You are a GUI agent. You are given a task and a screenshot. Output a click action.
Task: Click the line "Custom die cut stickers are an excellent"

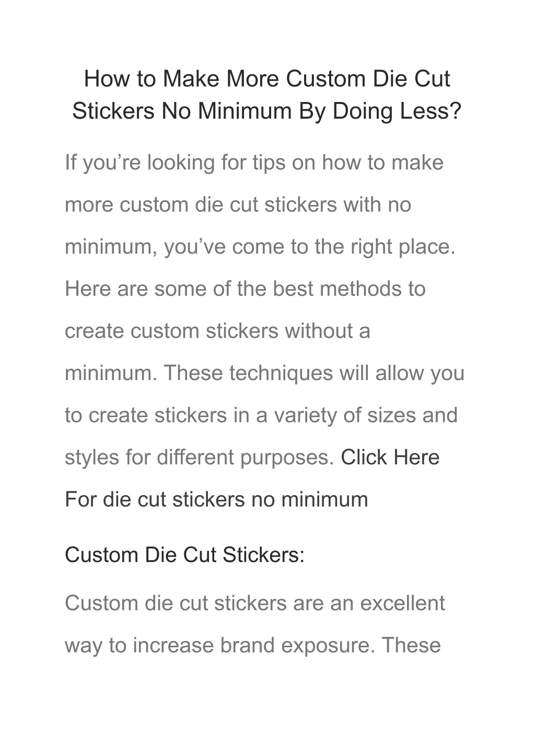click(x=255, y=603)
